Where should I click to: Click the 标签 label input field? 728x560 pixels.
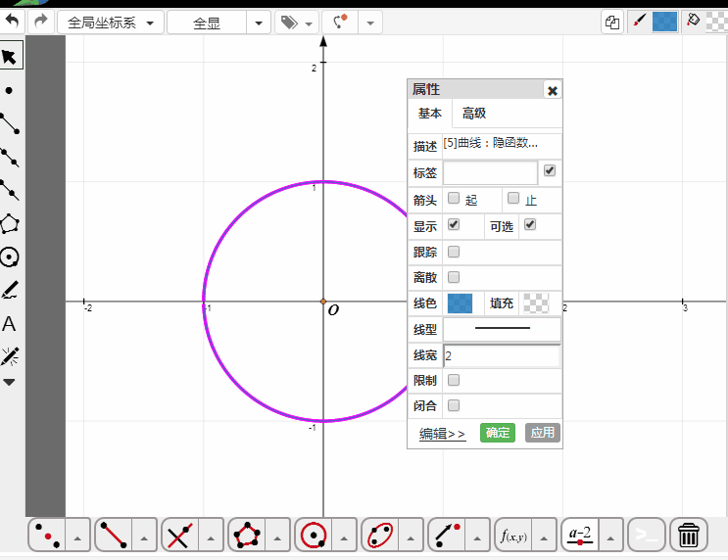click(490, 173)
